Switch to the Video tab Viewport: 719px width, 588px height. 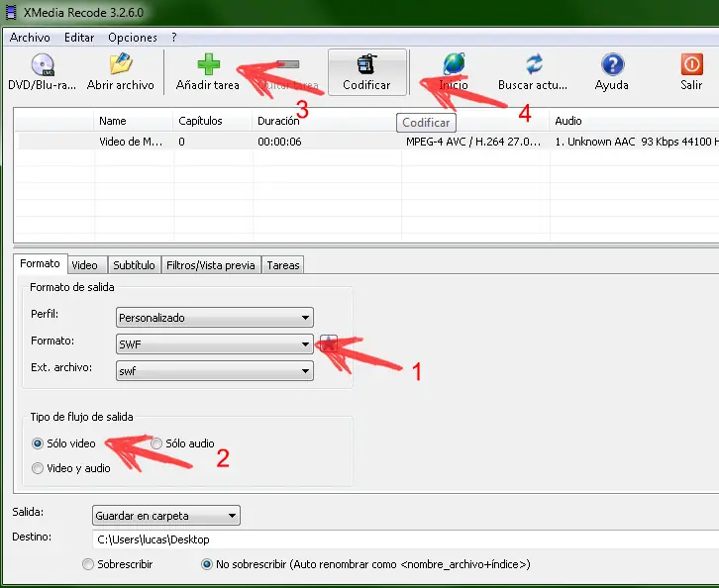[x=85, y=265]
